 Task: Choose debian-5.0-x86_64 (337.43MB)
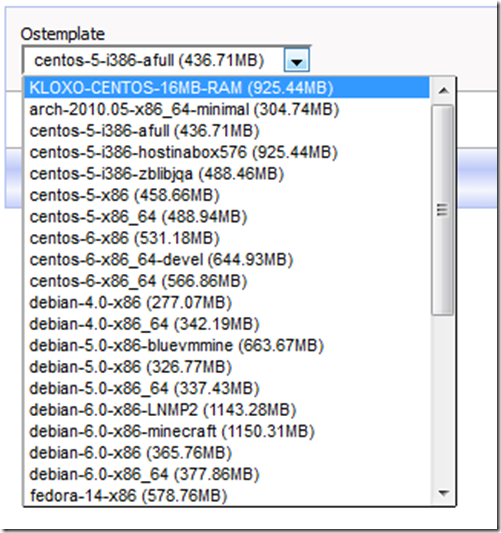(x=227, y=388)
